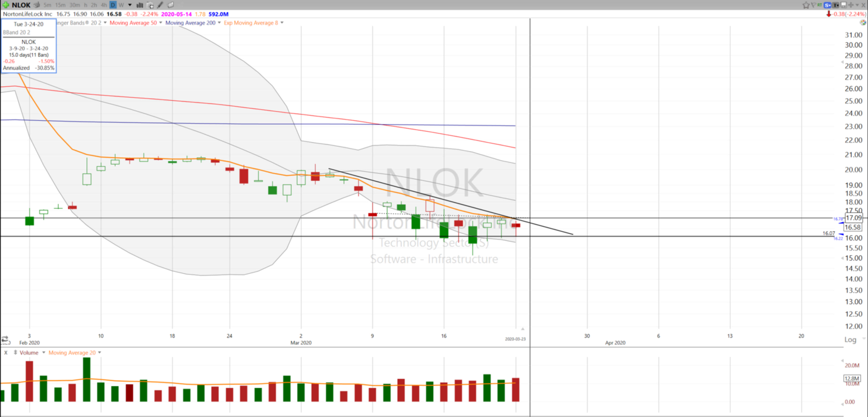Click the Moving Average 200 label

190,23
